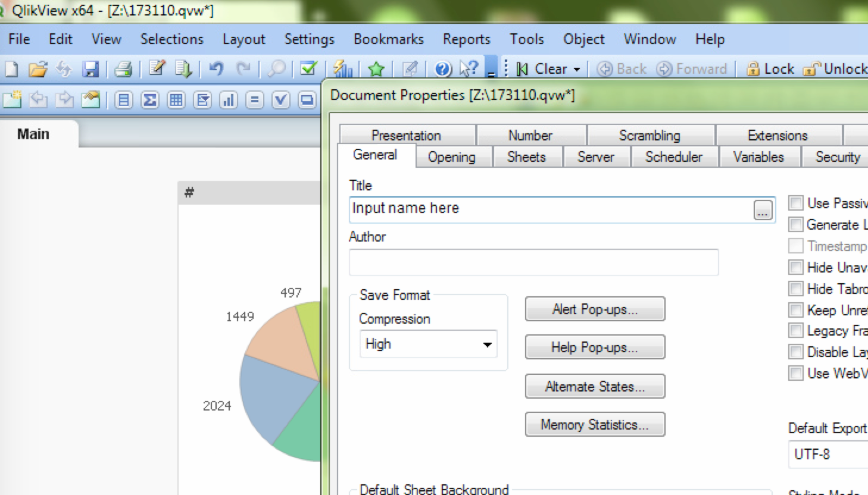
Task: Switch to the Presentation tab
Action: pos(407,135)
